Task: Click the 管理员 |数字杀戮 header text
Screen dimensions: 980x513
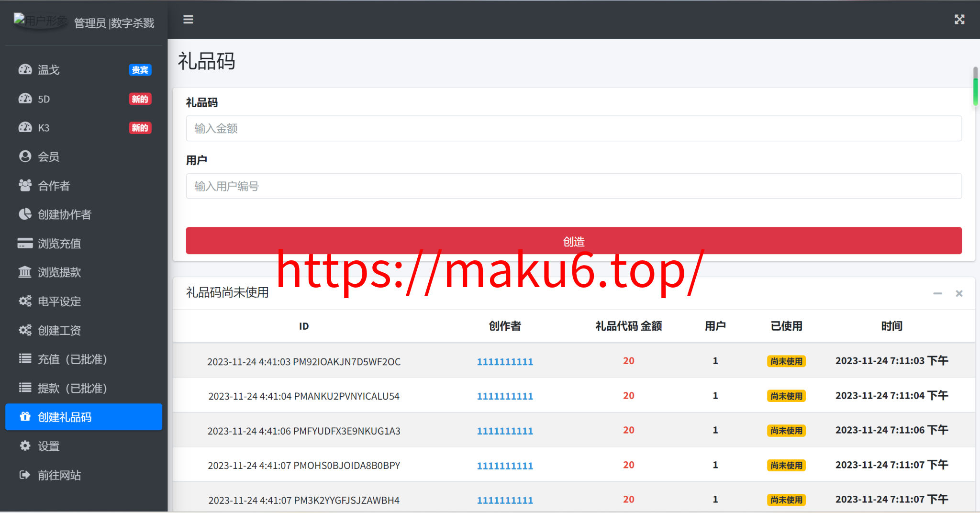Action: pos(114,23)
